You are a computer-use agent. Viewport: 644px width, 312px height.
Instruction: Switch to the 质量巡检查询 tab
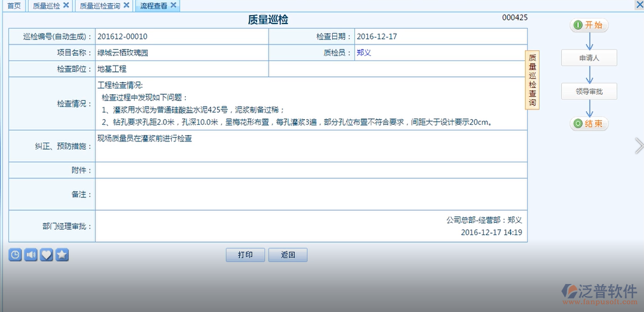click(x=99, y=6)
